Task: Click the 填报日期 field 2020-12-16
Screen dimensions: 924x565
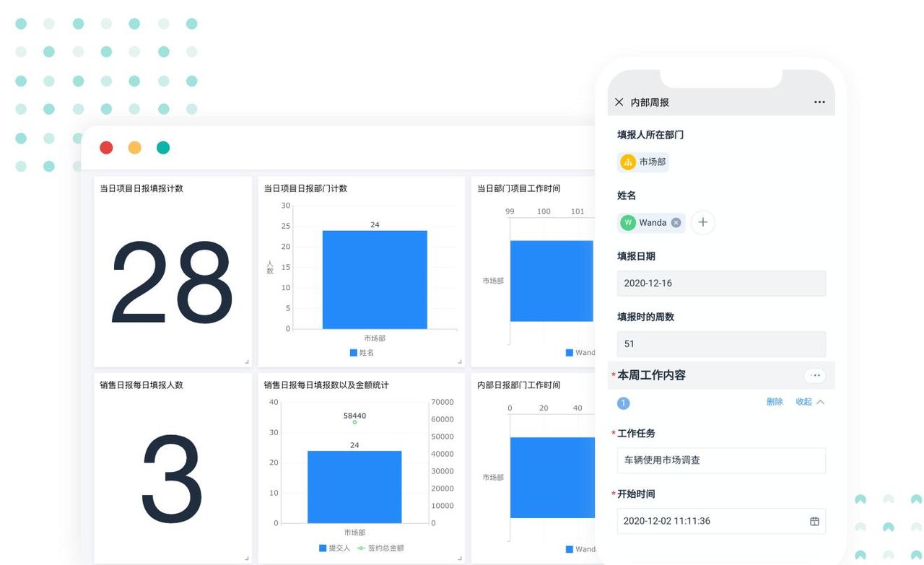Action: 721,284
